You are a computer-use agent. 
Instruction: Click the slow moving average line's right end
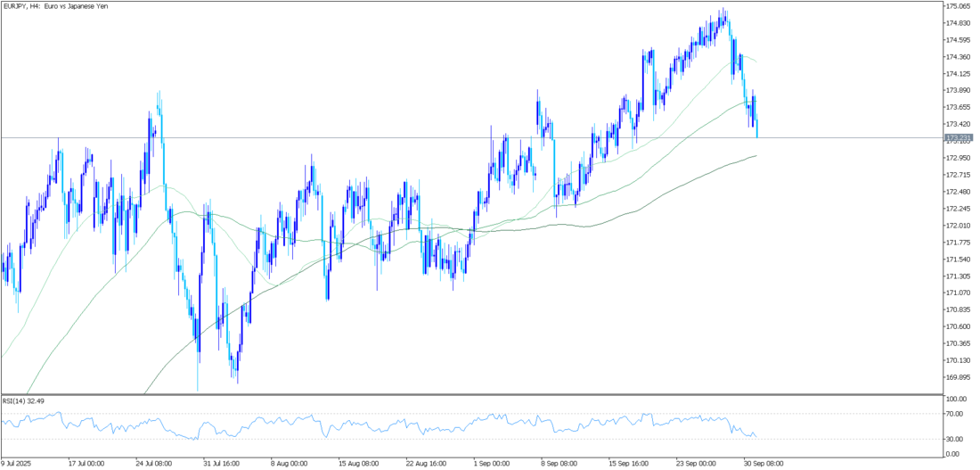pos(755,156)
